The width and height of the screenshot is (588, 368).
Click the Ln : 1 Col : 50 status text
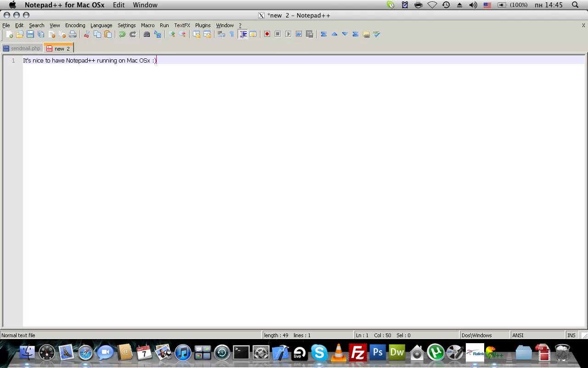[373, 335]
